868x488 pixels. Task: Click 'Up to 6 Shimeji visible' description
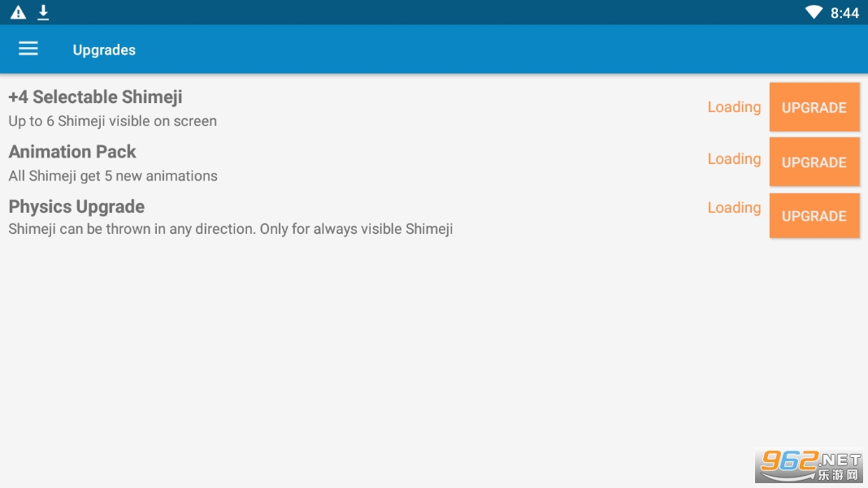(112, 122)
